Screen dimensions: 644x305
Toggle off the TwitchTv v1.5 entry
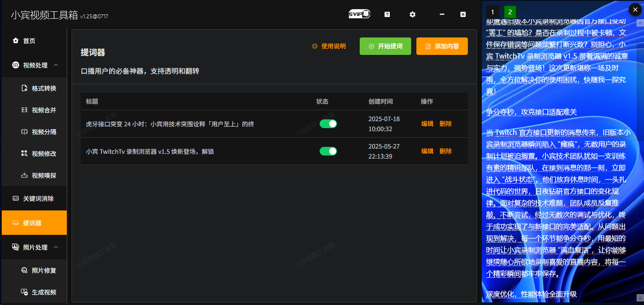click(328, 151)
